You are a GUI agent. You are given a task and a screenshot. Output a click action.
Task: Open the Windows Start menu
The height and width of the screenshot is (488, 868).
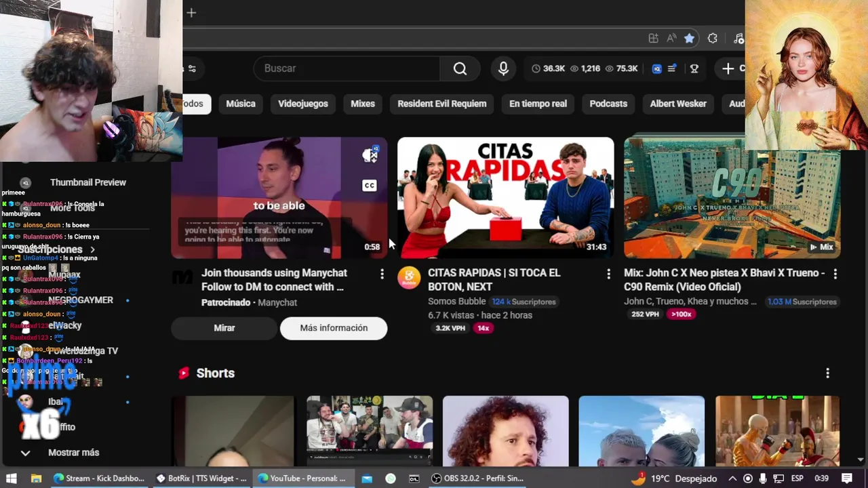12,479
